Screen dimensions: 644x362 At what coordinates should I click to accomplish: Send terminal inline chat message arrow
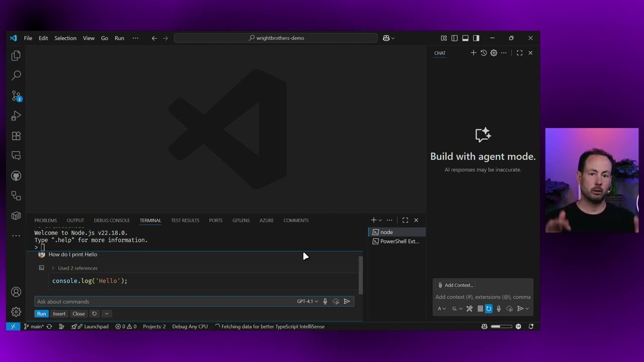(347, 302)
